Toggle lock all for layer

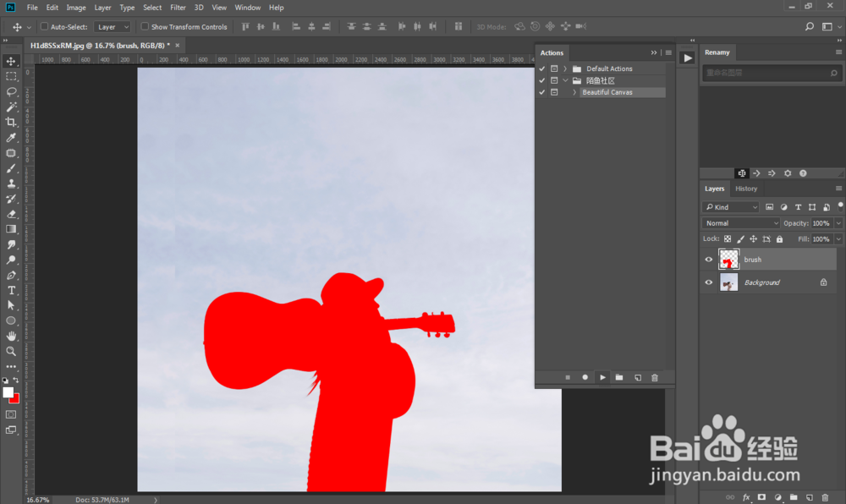click(x=779, y=238)
